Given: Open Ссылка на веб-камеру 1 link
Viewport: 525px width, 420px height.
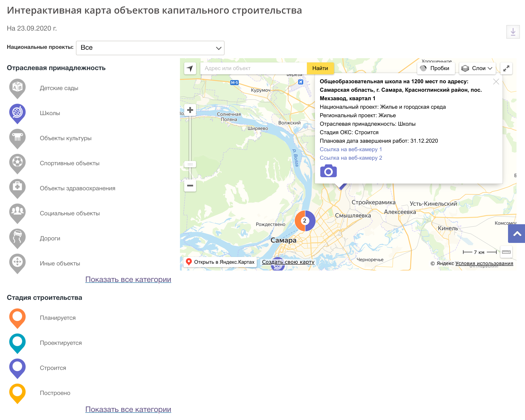Looking at the screenshot, I should pos(351,149).
